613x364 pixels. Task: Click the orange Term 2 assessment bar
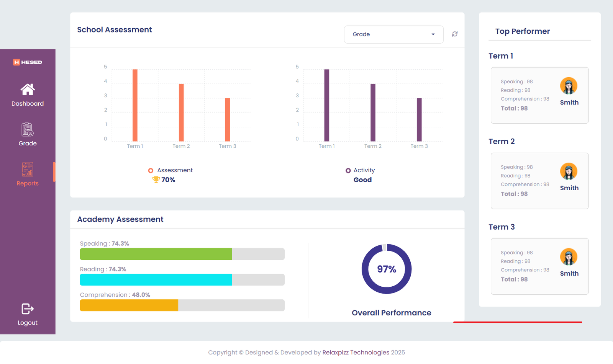(181, 113)
